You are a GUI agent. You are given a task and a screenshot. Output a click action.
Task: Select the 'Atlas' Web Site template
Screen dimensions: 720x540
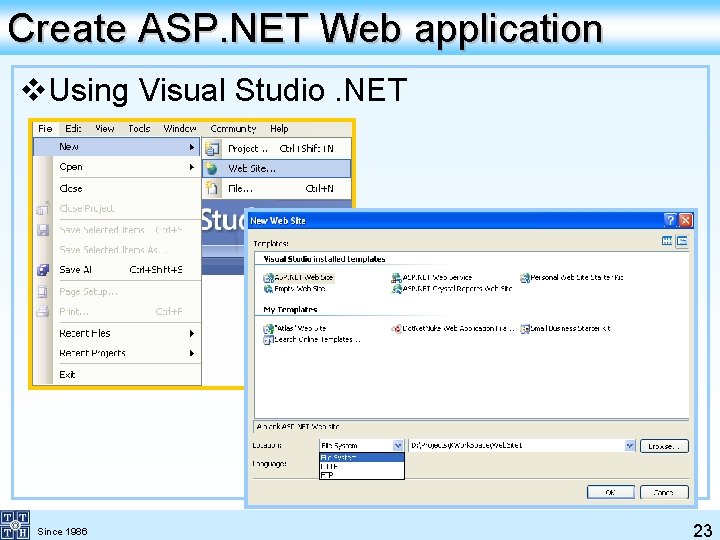point(295,329)
